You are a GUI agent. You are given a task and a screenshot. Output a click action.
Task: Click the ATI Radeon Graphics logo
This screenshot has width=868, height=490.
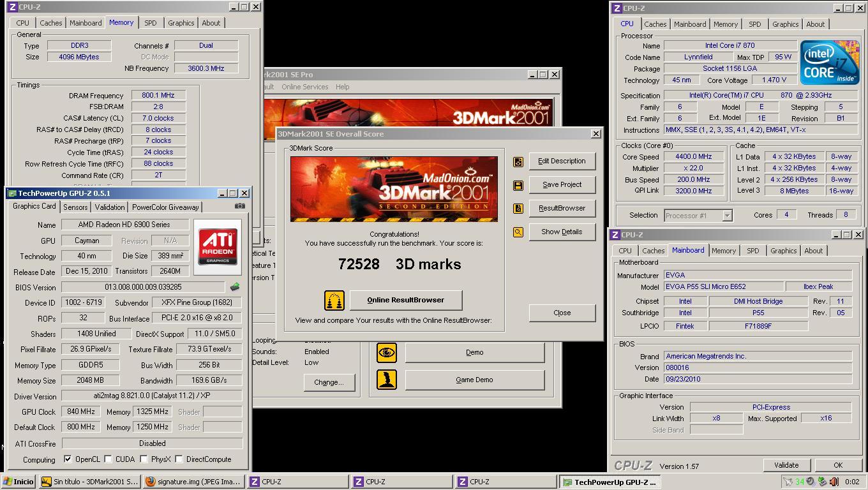218,247
